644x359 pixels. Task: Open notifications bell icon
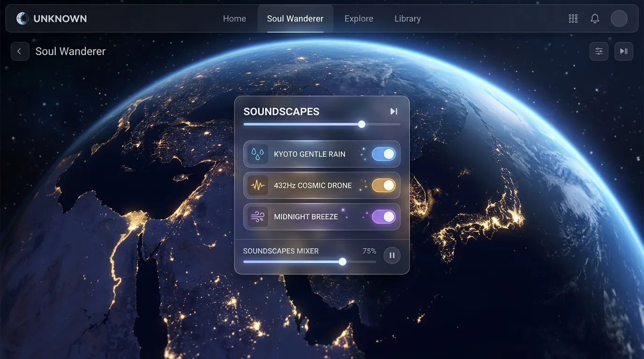point(595,19)
